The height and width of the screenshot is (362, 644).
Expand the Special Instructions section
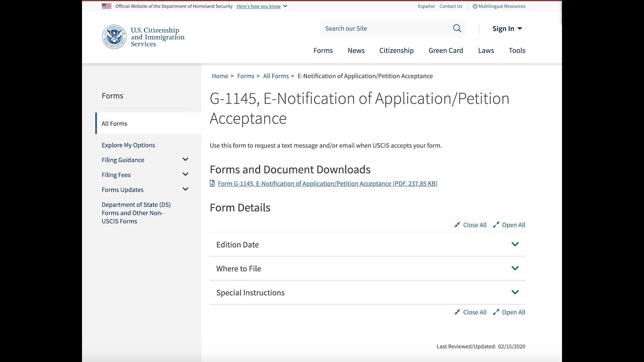click(367, 293)
